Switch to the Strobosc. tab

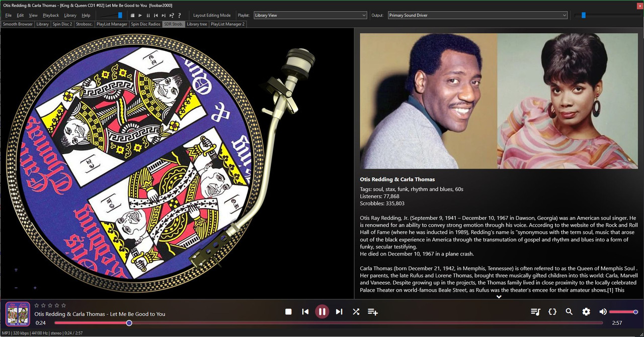click(85, 24)
